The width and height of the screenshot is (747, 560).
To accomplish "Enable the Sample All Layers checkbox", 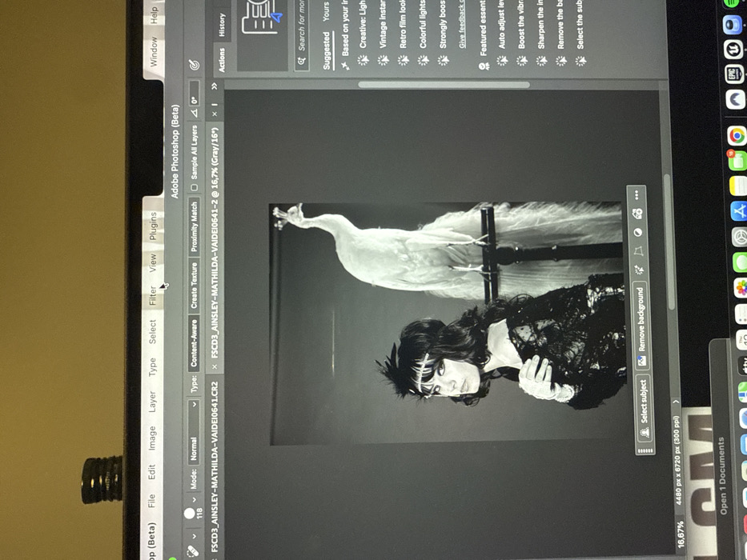I will tap(195, 187).
